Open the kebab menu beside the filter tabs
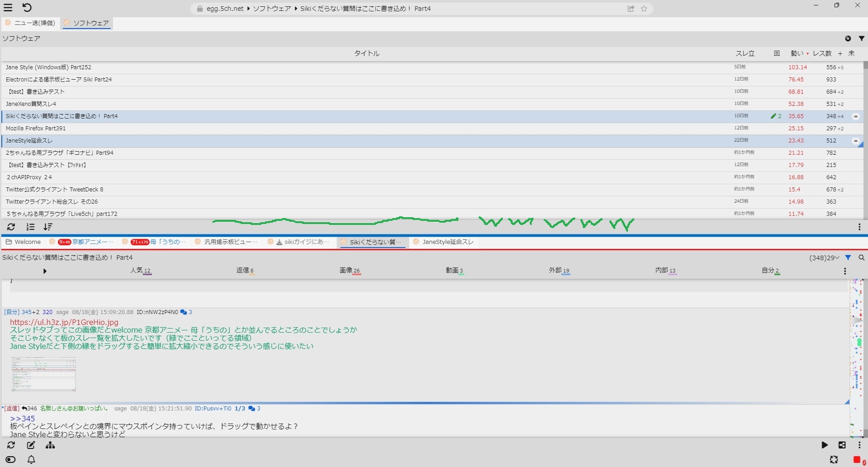 [845, 271]
